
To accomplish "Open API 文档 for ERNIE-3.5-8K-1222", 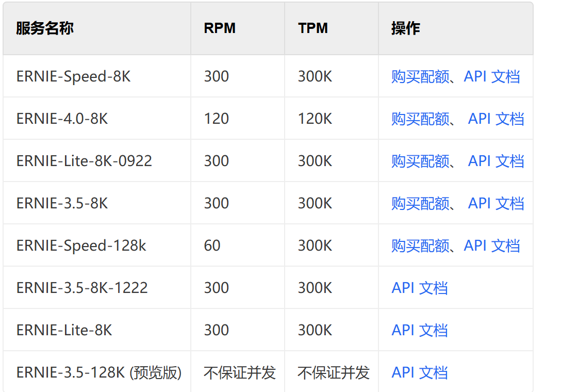I will tap(419, 288).
